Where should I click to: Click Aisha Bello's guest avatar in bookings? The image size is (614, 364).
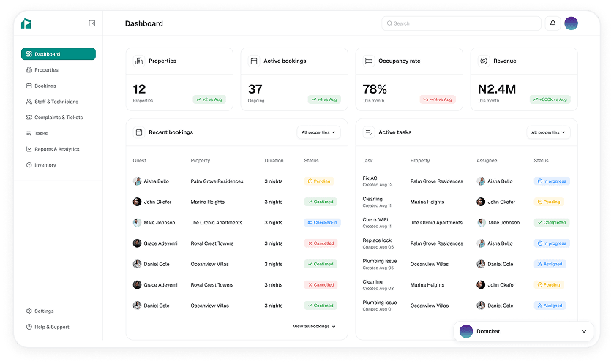point(137,181)
